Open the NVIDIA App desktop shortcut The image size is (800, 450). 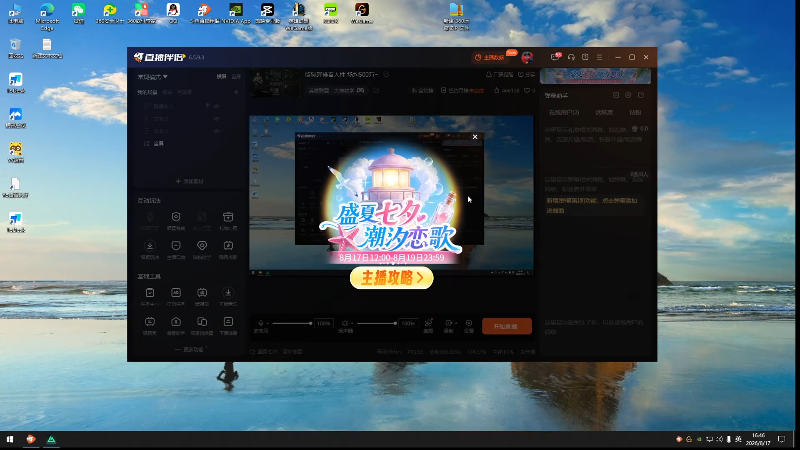point(236,13)
